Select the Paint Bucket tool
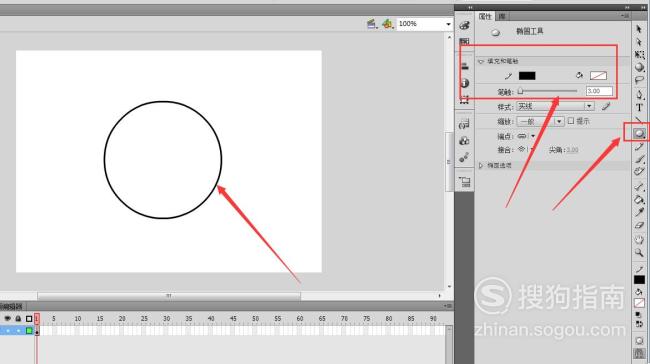650x364 pixels. [x=639, y=199]
